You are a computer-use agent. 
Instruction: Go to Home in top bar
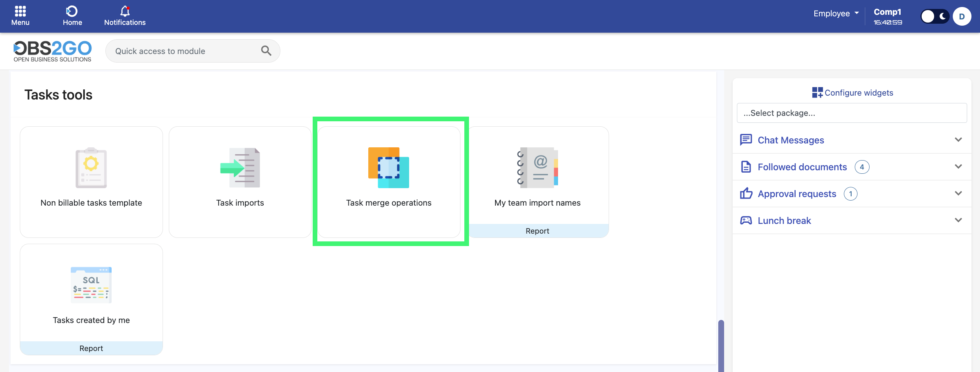point(72,16)
